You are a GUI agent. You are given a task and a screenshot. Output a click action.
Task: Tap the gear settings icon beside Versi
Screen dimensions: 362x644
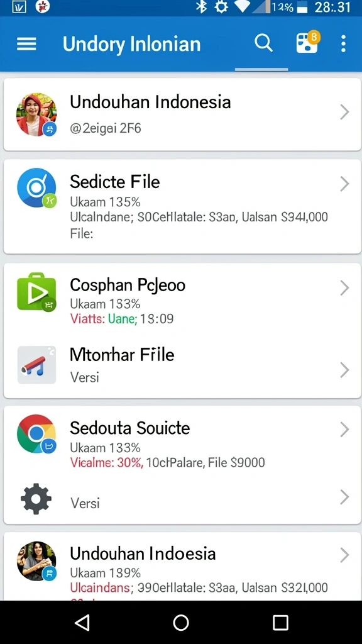[36, 499]
